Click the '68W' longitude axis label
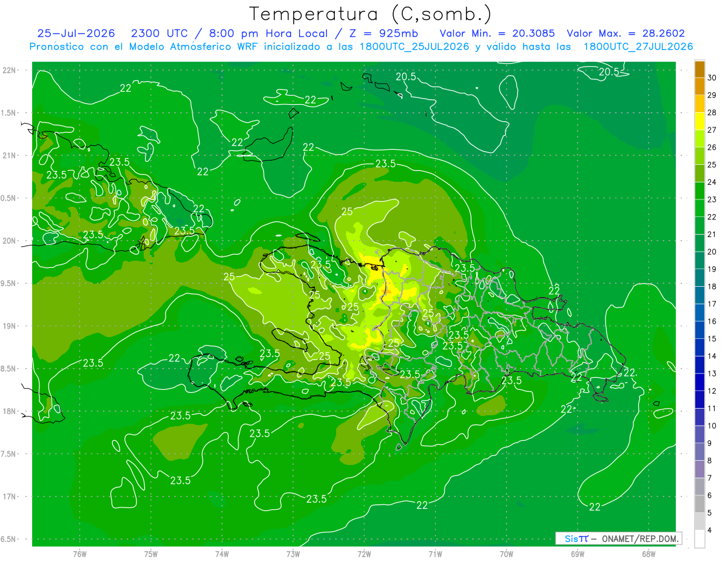Image resolution: width=728 pixels, height=562 pixels. tap(648, 554)
